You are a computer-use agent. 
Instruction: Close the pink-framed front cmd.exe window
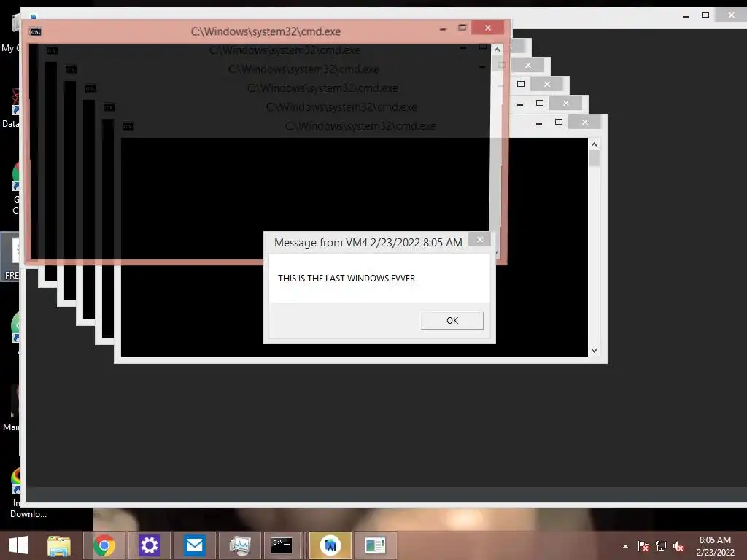(x=488, y=28)
